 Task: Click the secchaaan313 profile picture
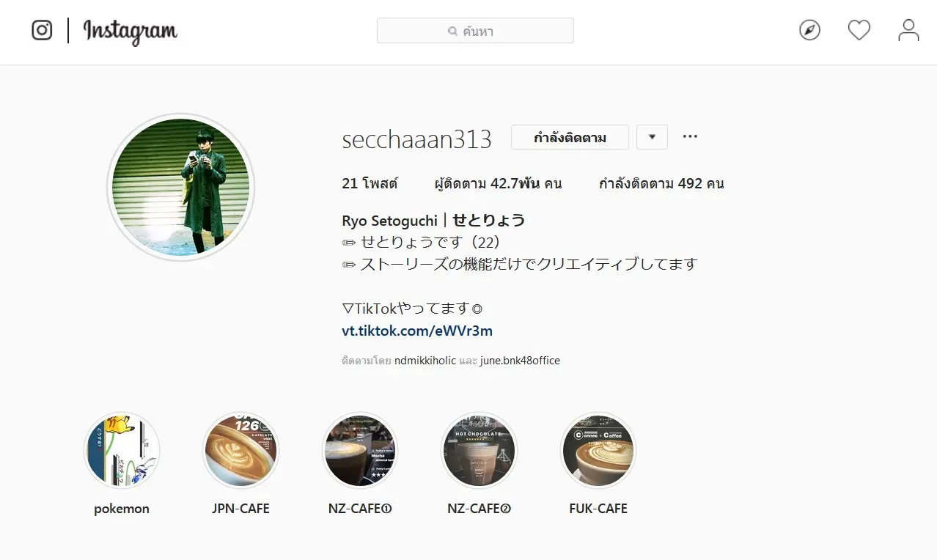[x=180, y=187]
